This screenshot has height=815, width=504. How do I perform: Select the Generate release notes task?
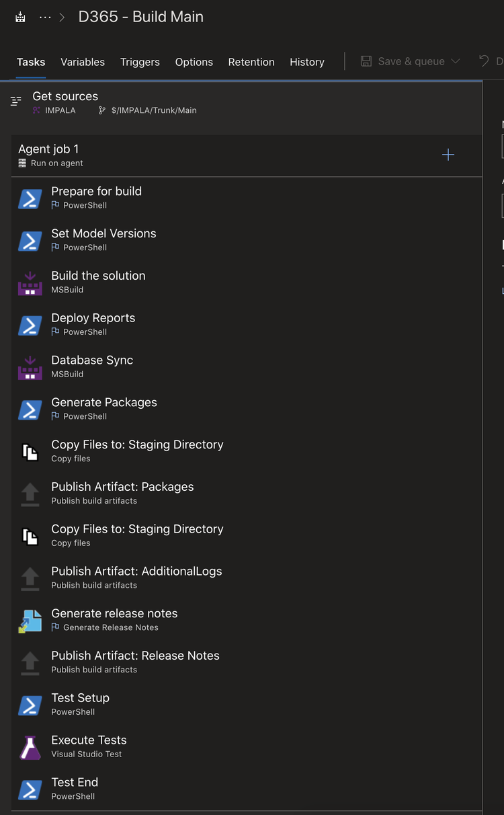247,621
